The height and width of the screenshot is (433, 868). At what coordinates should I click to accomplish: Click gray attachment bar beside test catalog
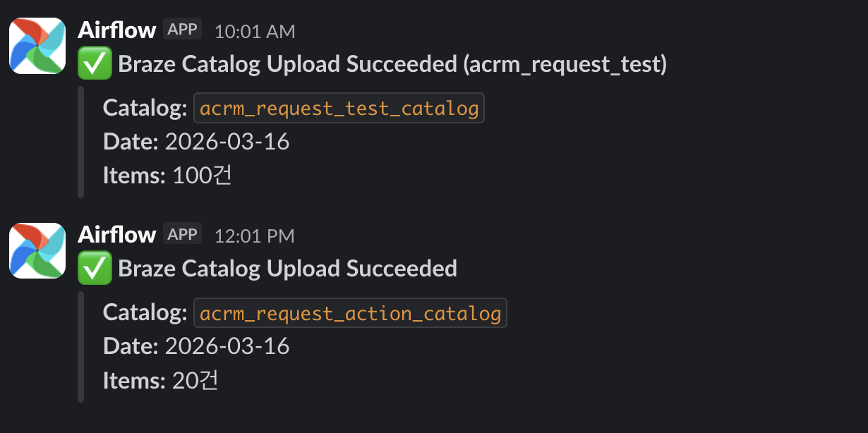tap(80, 142)
